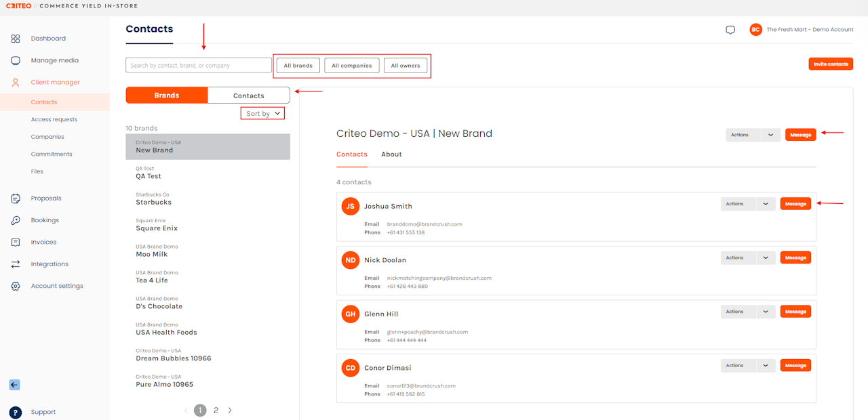Go to page 2 of brands
The height and width of the screenshot is (420, 868).
point(216,411)
